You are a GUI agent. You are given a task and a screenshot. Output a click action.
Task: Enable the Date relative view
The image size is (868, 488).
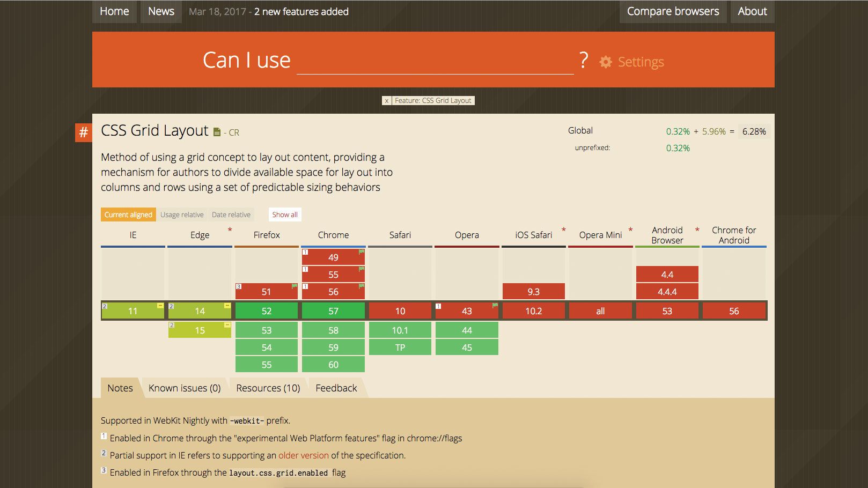point(231,215)
